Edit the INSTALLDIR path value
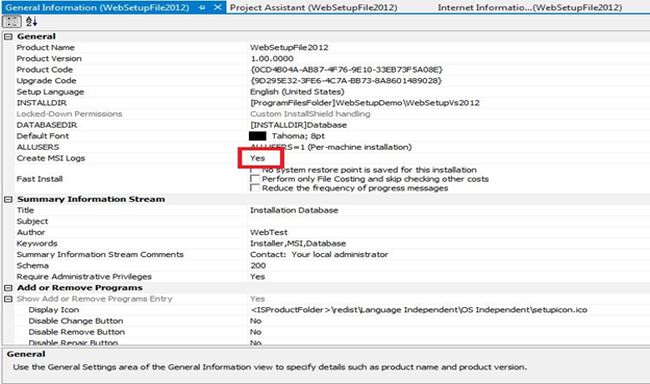Viewport: 650px width, 384px height. pos(365,103)
